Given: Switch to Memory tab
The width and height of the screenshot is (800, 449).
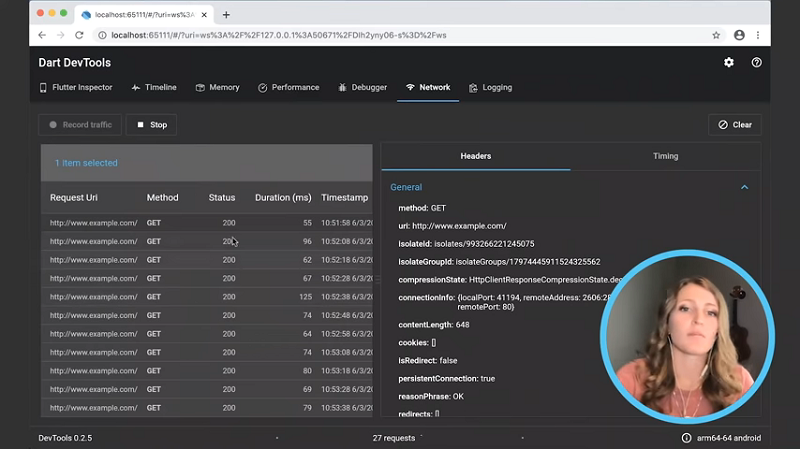Looking at the screenshot, I should (x=217, y=87).
